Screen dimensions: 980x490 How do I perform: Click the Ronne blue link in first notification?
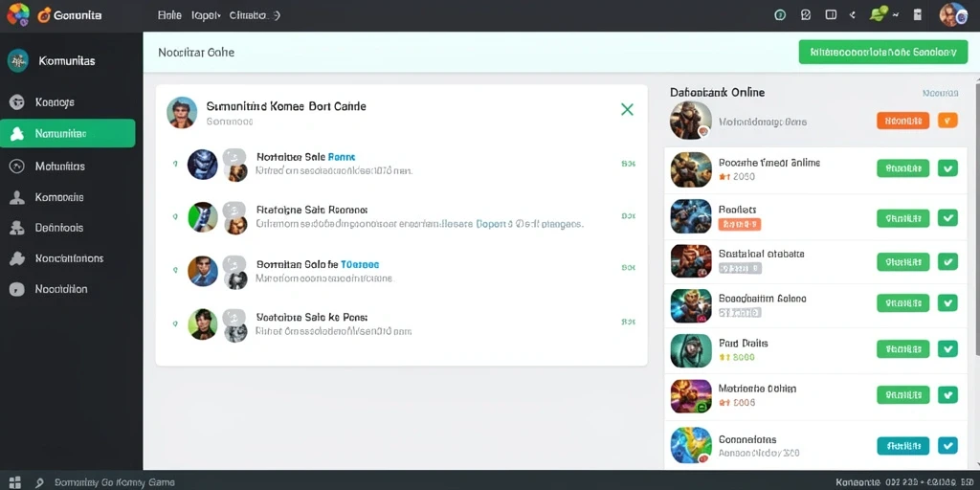342,157
